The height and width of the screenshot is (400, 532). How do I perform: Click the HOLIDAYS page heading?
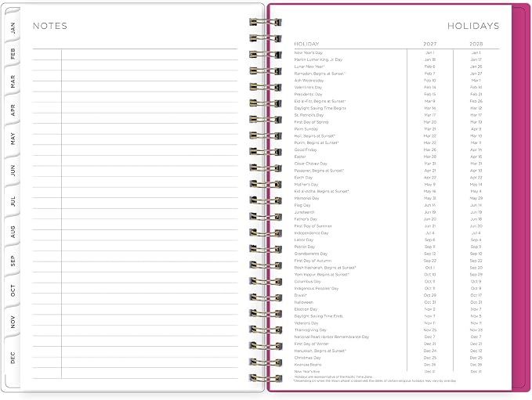click(x=473, y=26)
